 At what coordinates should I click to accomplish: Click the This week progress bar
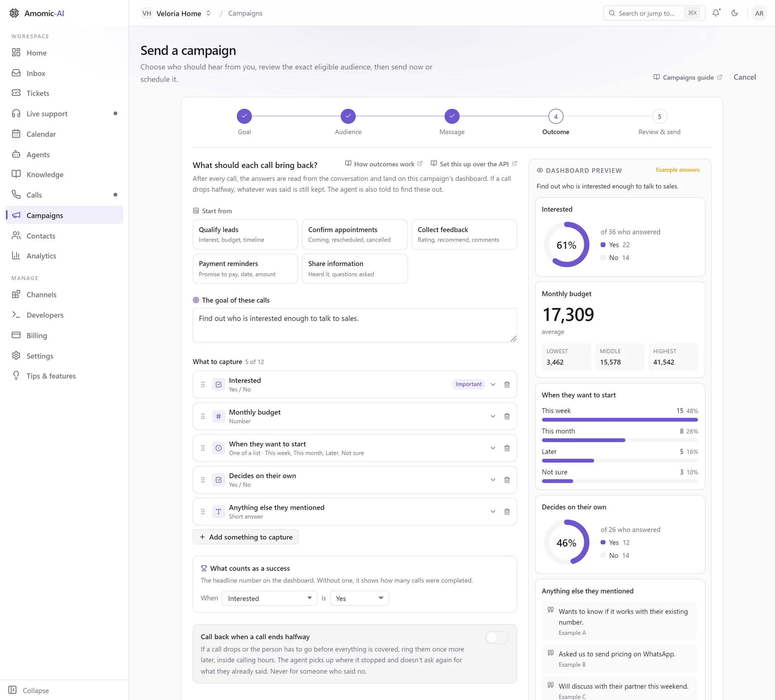(620, 420)
